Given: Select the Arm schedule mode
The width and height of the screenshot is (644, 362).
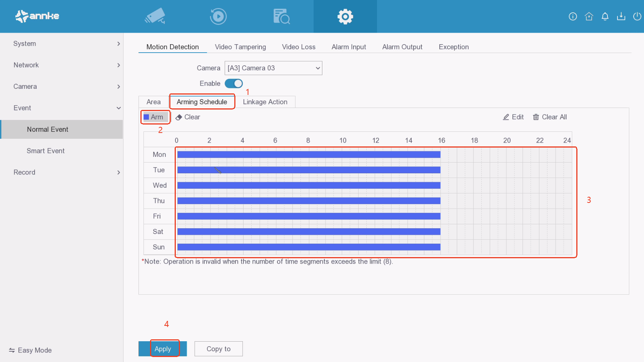Looking at the screenshot, I should click(x=154, y=117).
